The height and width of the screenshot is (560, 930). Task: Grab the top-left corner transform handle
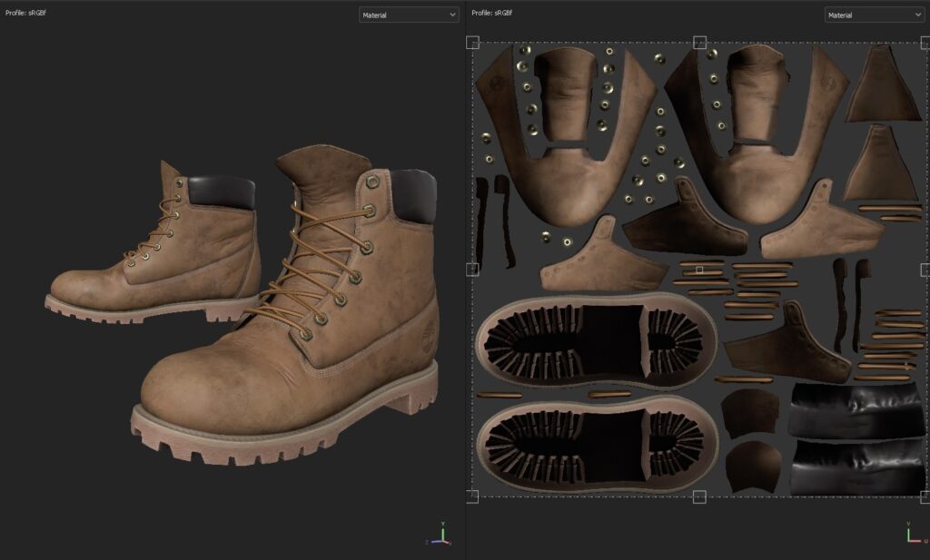(472, 43)
